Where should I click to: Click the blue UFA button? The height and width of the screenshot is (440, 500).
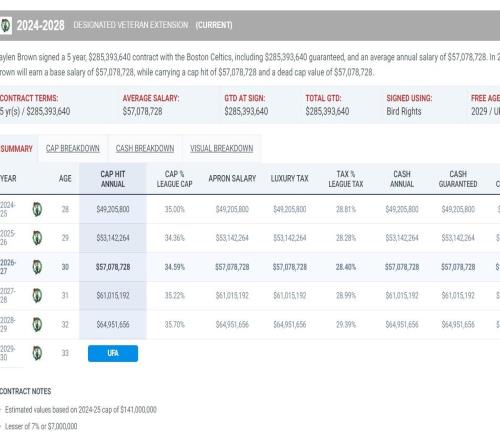click(x=113, y=353)
